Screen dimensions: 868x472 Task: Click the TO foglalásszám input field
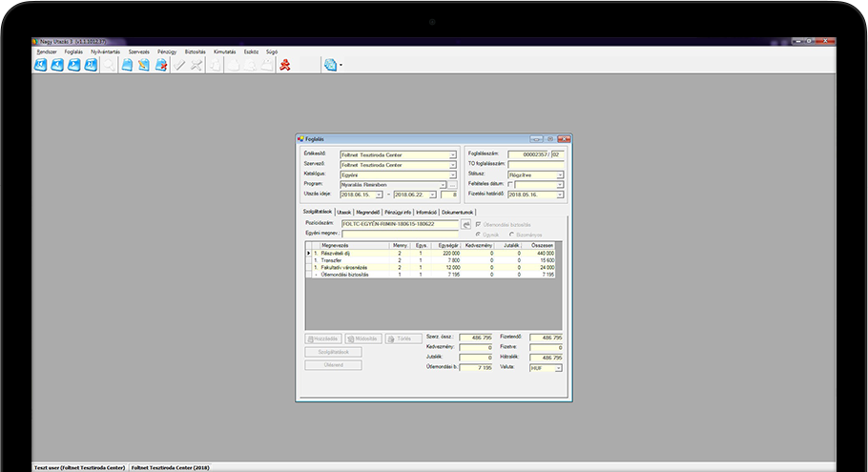(x=536, y=165)
